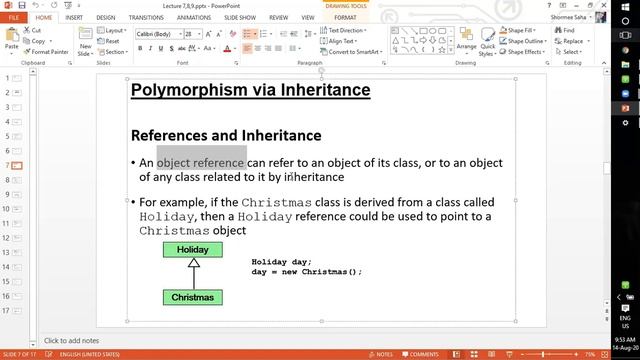Screen dimensions: 640x360
Task: Toggle text shadow
Action: (171, 49)
